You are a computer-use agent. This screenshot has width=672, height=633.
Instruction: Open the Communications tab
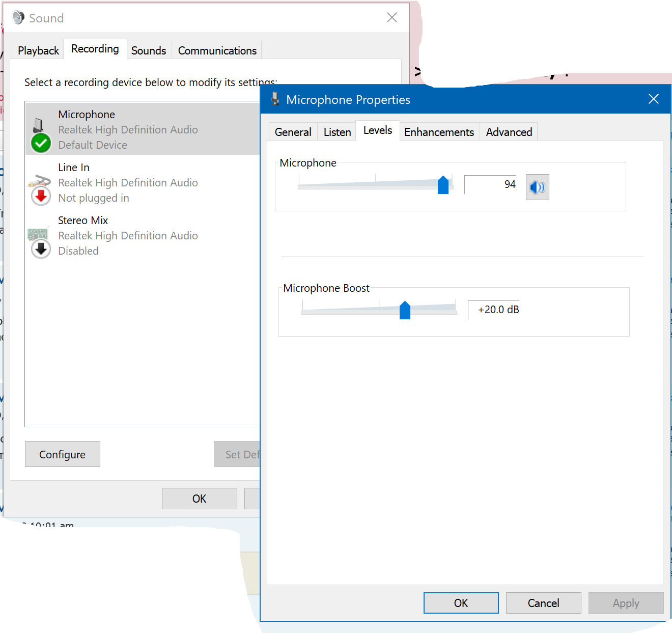[x=217, y=50]
